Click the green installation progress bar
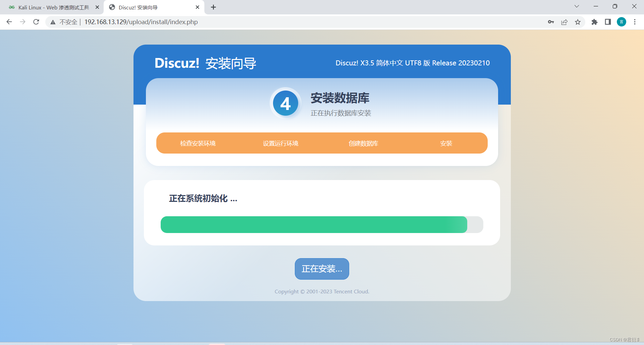This screenshot has height=345, width=644. 314,225
